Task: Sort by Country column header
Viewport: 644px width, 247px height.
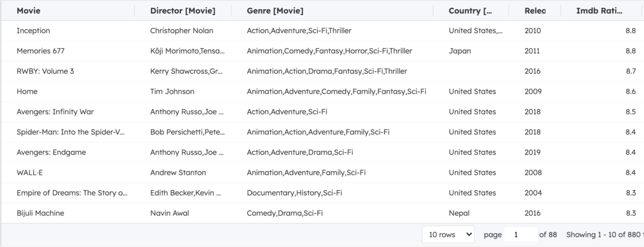Action: point(470,11)
